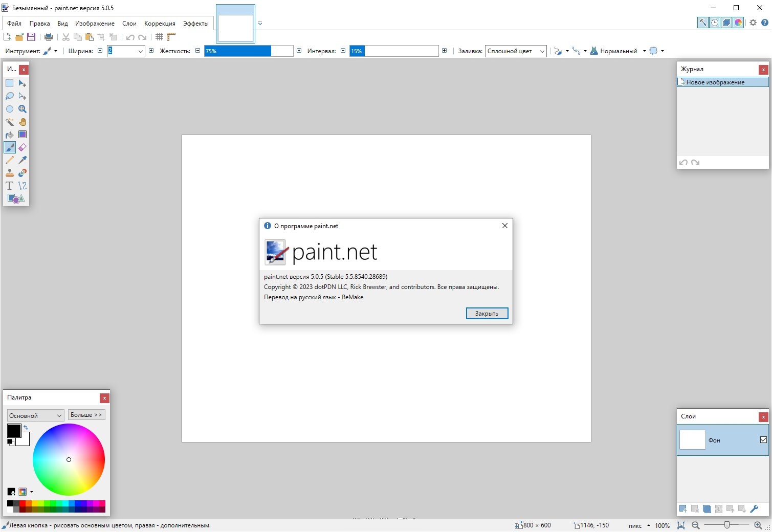Viewport: 772px width, 532px height.
Task: Toggle Tools window button at top right
Action: [703, 23]
